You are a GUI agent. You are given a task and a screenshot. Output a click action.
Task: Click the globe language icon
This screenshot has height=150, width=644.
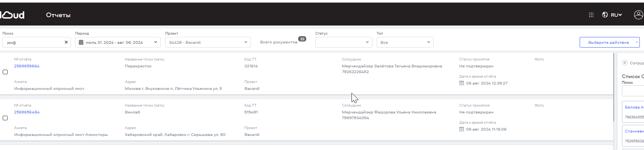click(605, 15)
